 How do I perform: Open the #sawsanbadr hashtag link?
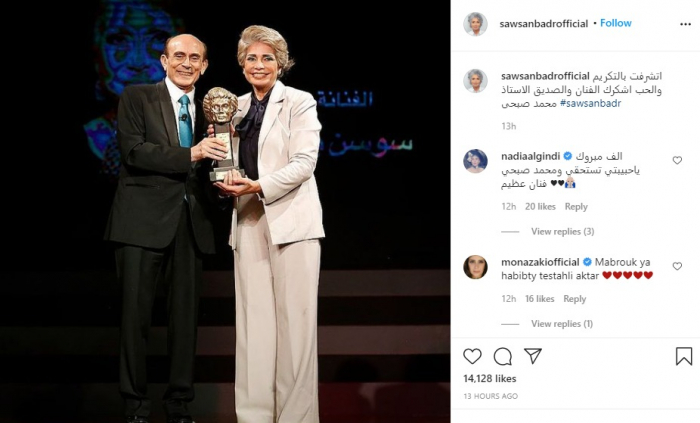tap(590, 104)
